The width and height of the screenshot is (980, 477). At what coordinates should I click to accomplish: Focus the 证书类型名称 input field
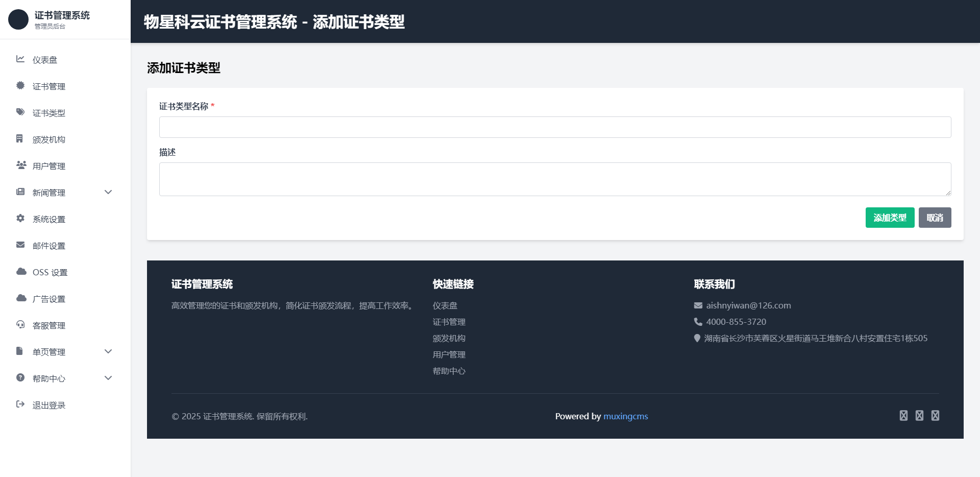pyautogui.click(x=555, y=127)
